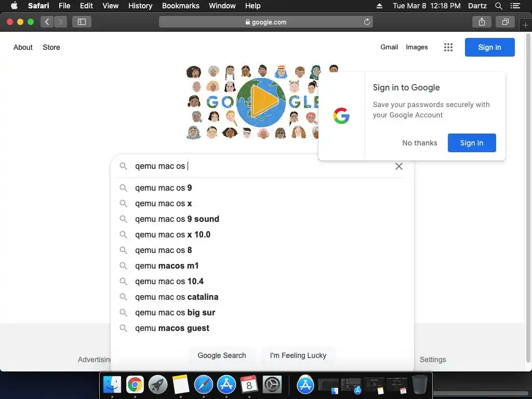The height and width of the screenshot is (399, 532).
Task: Open the File menu
Action: point(64,6)
